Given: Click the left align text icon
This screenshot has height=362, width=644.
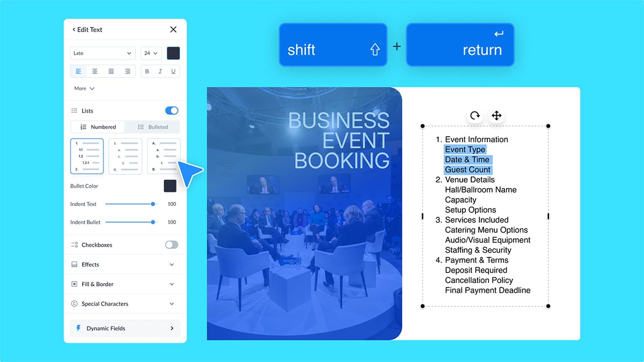Looking at the screenshot, I should click(x=78, y=71).
